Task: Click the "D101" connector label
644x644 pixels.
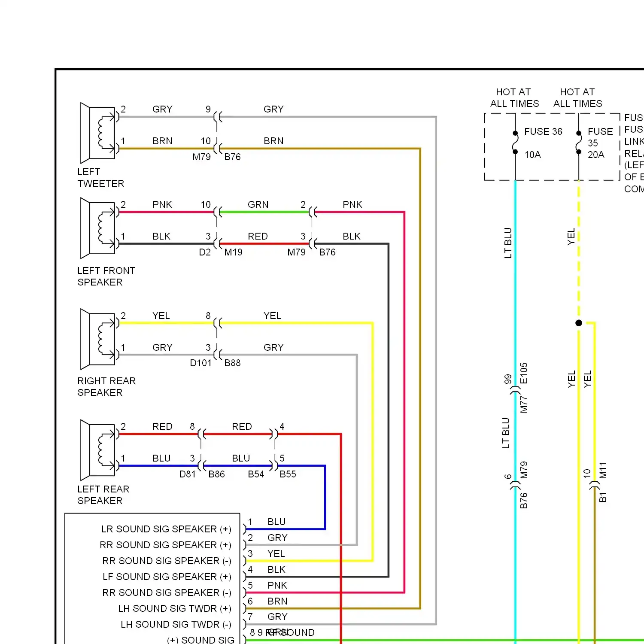Action: click(x=200, y=363)
